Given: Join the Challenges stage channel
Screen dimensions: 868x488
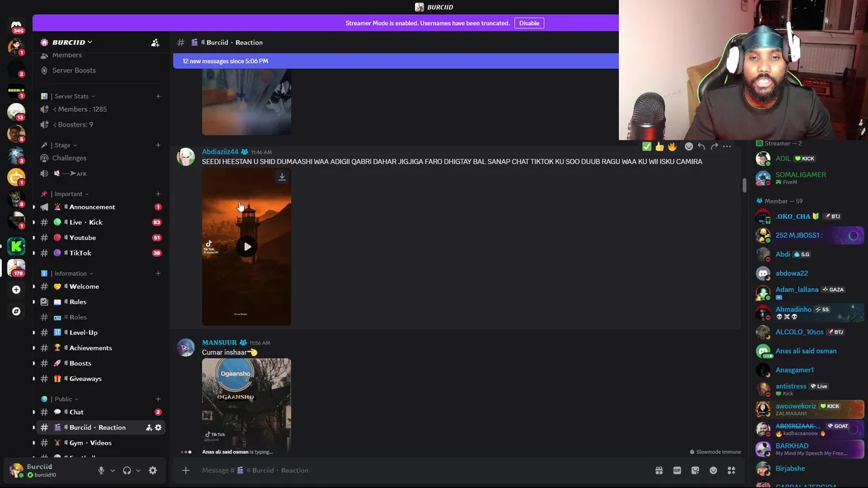Looking at the screenshot, I should point(99,158).
